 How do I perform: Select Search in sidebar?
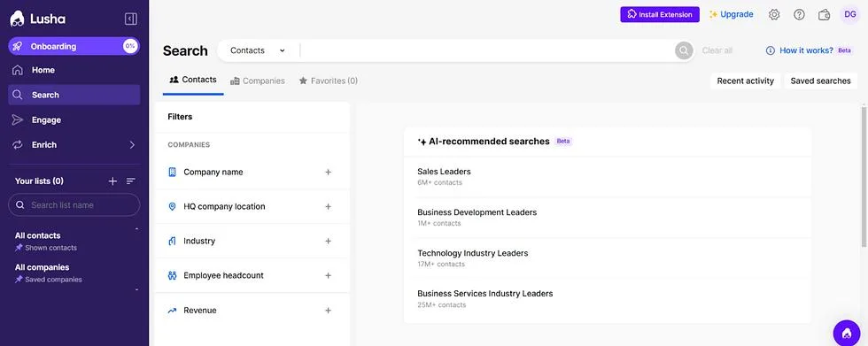coord(74,95)
